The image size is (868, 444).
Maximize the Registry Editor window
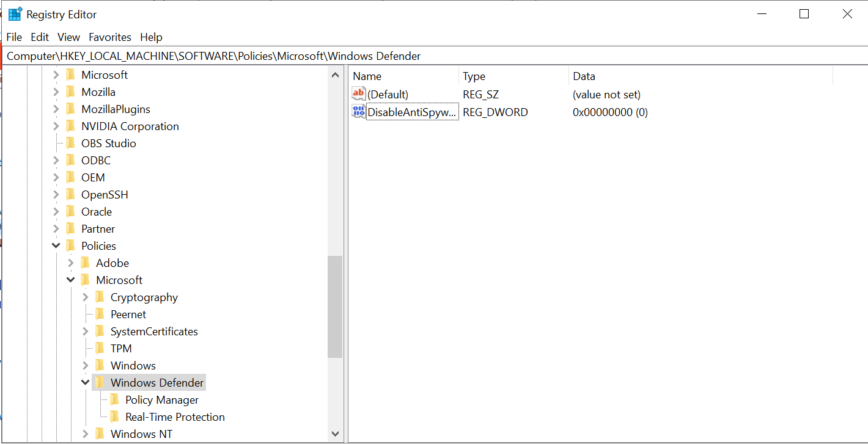(804, 14)
